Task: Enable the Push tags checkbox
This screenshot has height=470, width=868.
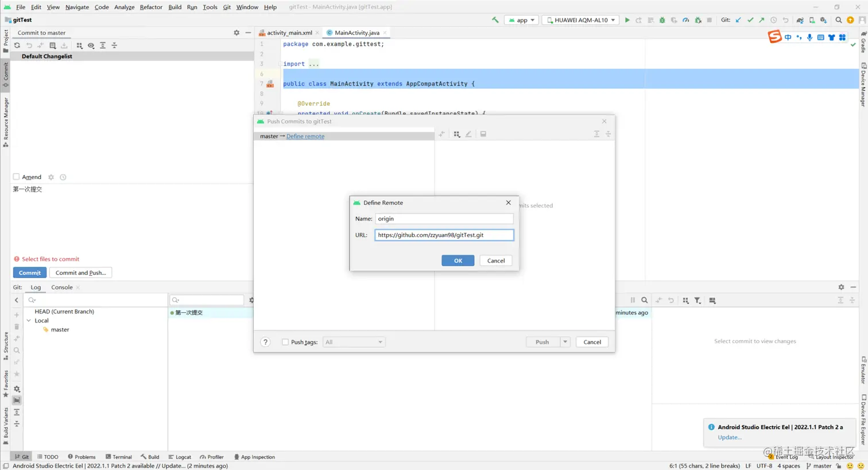Action: coord(285,342)
